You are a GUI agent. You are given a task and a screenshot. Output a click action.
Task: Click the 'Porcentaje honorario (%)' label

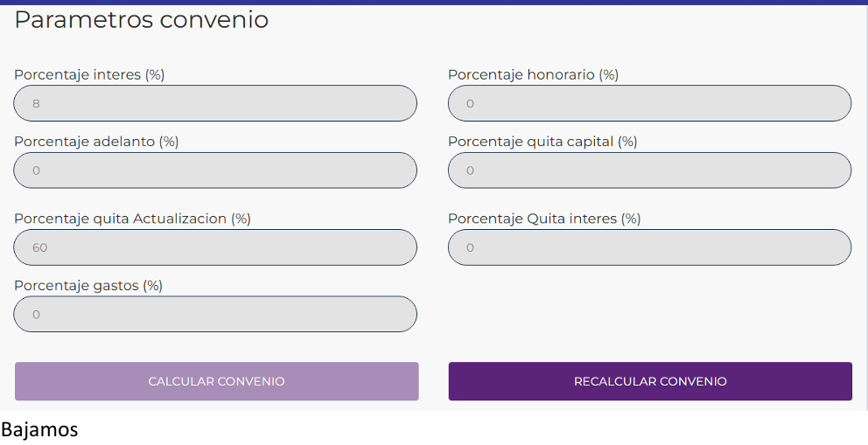tap(533, 75)
